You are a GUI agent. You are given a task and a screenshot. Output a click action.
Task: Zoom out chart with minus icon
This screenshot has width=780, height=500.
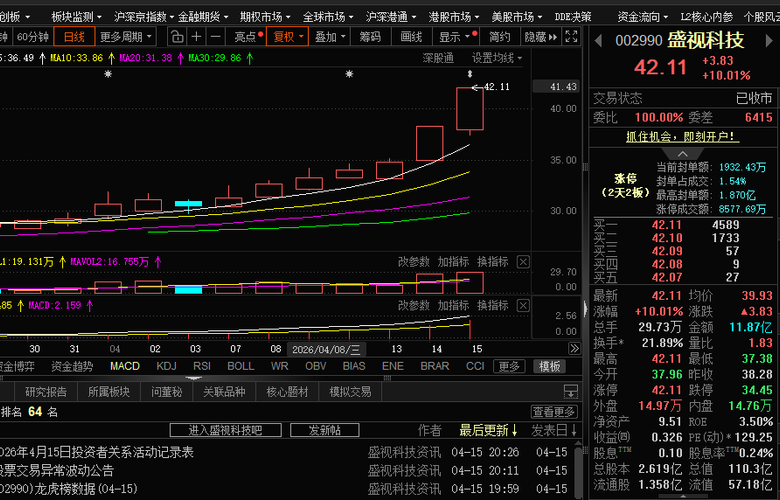pyautogui.click(x=215, y=36)
